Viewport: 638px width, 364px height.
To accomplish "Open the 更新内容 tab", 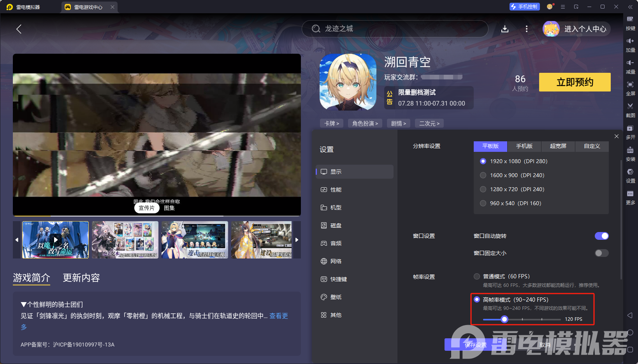I will click(x=81, y=278).
